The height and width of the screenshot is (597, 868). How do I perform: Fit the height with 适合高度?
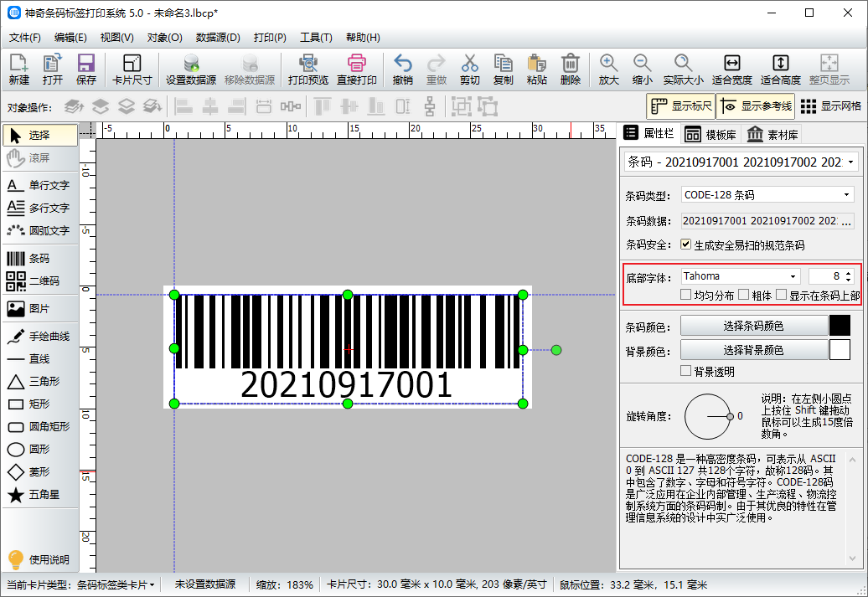point(781,69)
